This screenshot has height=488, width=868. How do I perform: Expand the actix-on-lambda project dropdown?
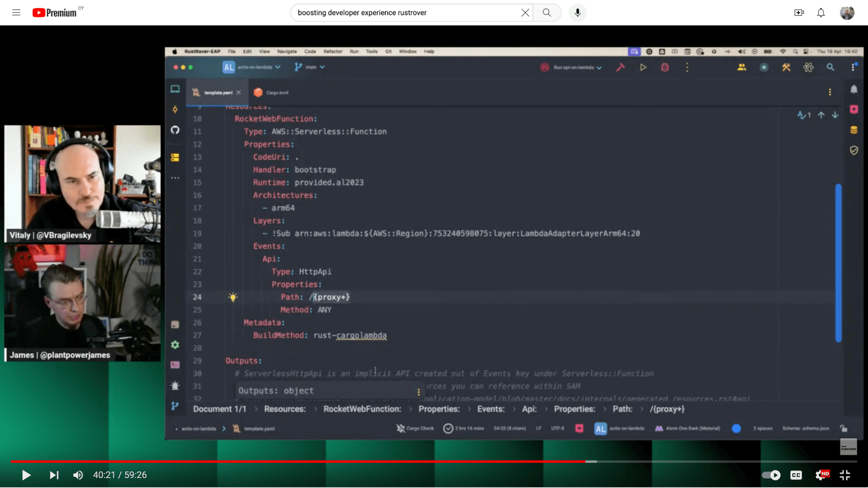(x=252, y=67)
